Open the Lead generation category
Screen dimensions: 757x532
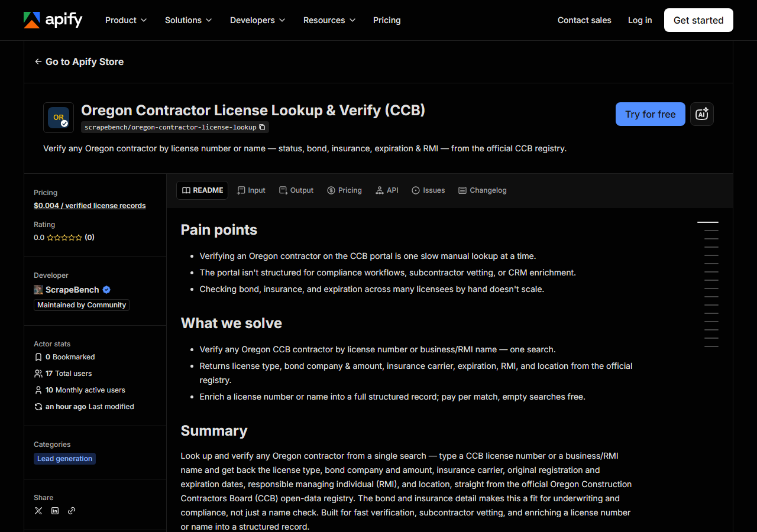tap(64, 459)
